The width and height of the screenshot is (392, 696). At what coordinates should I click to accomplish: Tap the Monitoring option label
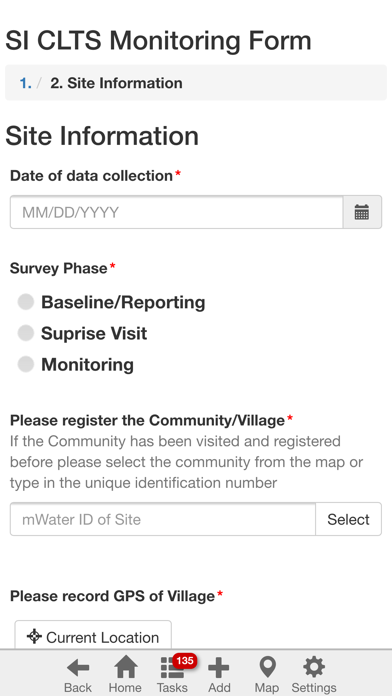pos(87,364)
